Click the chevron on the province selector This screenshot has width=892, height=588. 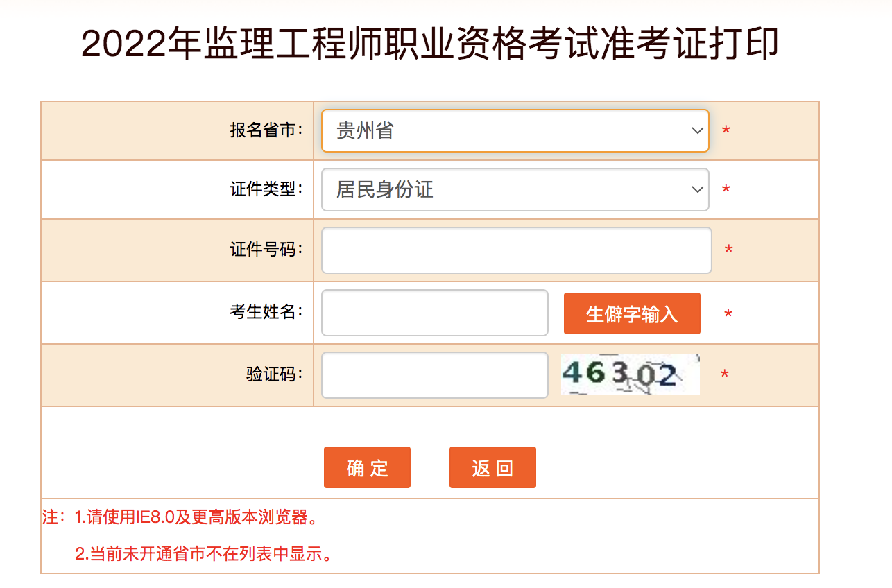click(x=696, y=130)
